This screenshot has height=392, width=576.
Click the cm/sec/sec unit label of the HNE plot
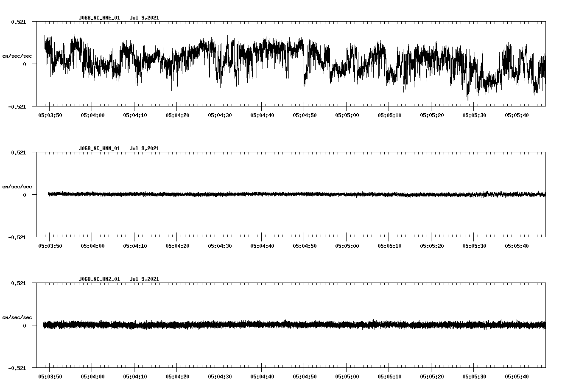click(x=17, y=56)
